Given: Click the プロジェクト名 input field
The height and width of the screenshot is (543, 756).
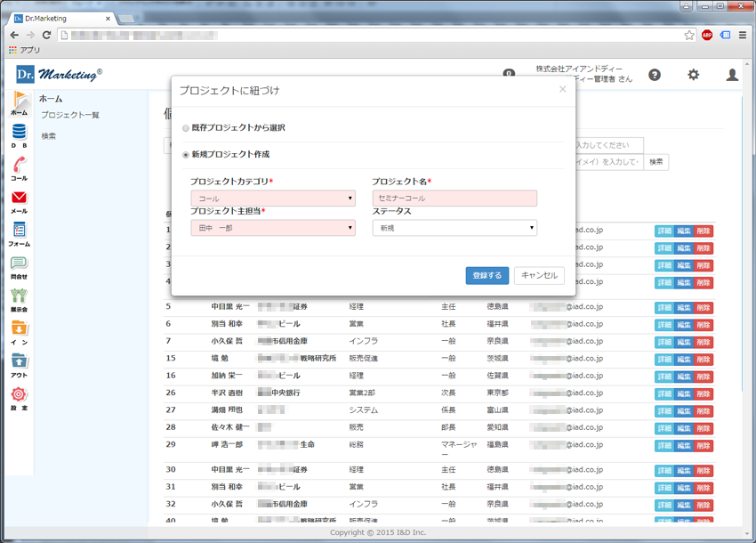Looking at the screenshot, I should [454, 199].
